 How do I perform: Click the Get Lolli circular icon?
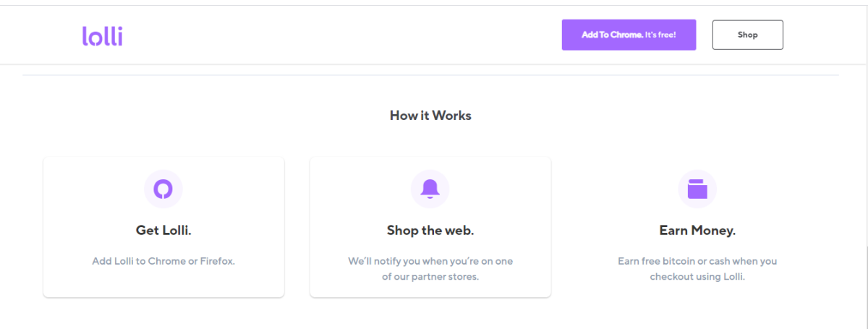[163, 189]
